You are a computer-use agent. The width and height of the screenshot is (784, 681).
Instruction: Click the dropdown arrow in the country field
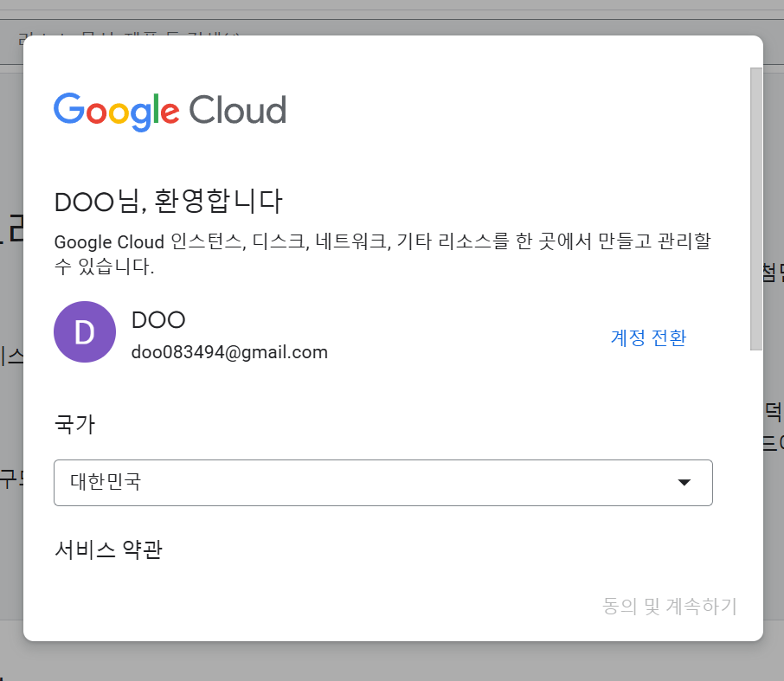pos(684,483)
